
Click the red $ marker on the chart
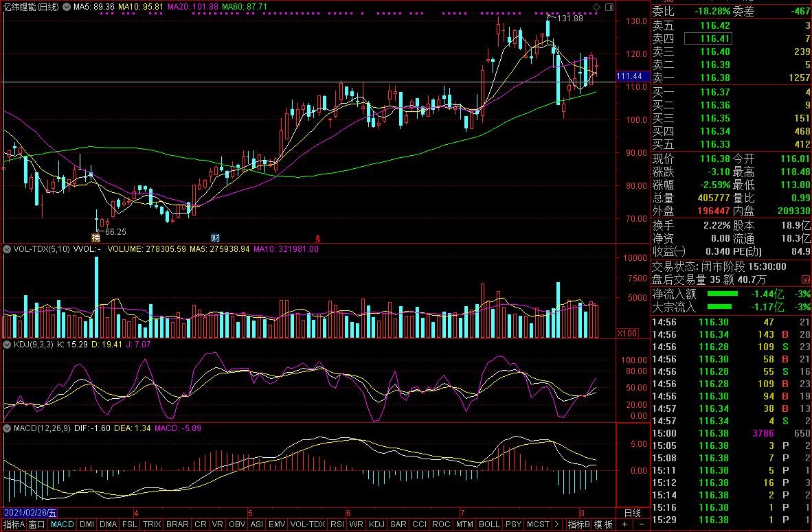pyautogui.click(x=318, y=238)
